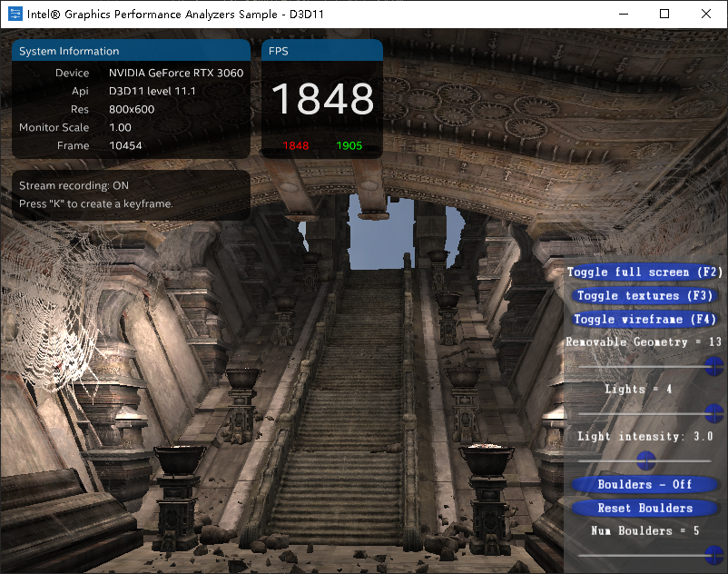Click the Num Boulders slider handle
Screen dimensions: 728x574
pos(713,554)
